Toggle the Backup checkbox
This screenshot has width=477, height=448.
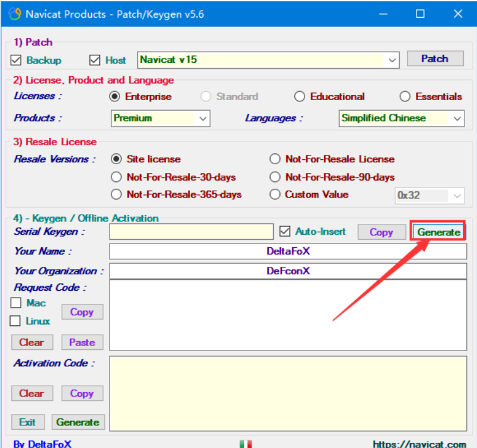click(16, 60)
